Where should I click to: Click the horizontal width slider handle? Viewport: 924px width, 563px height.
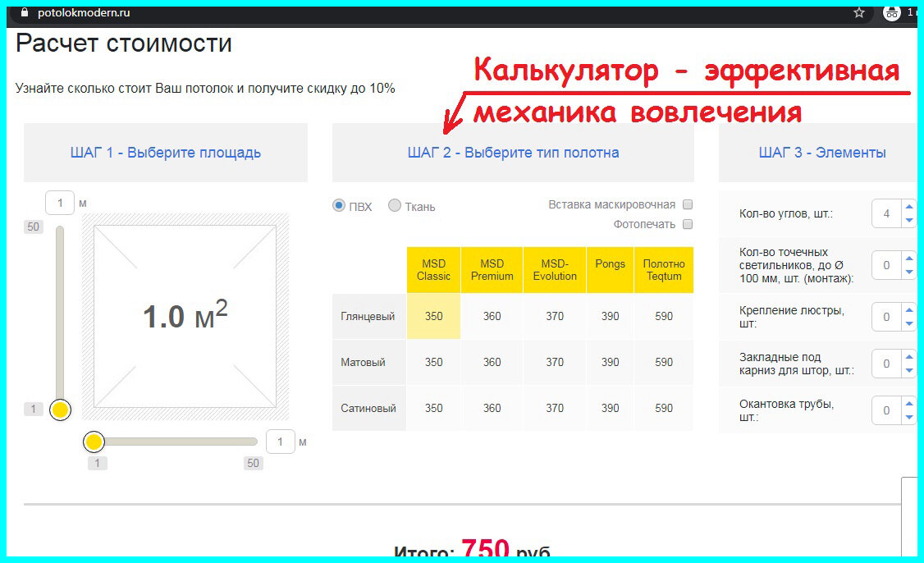tap(94, 442)
